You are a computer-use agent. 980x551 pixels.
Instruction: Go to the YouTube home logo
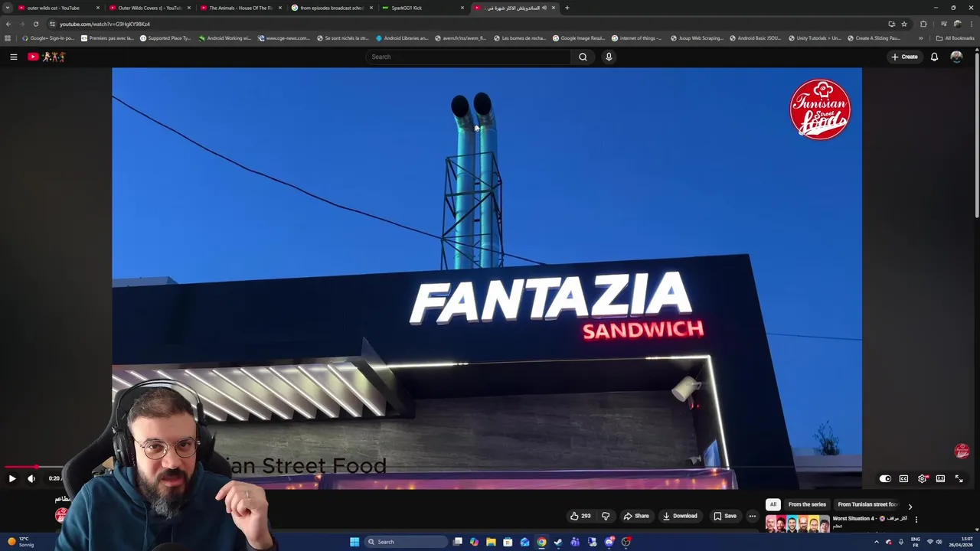point(47,57)
